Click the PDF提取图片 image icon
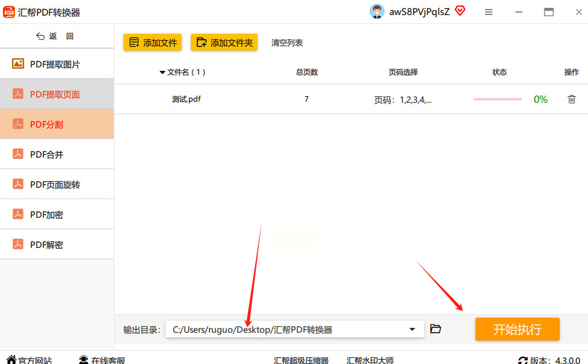This screenshot has width=588, height=364. point(18,64)
